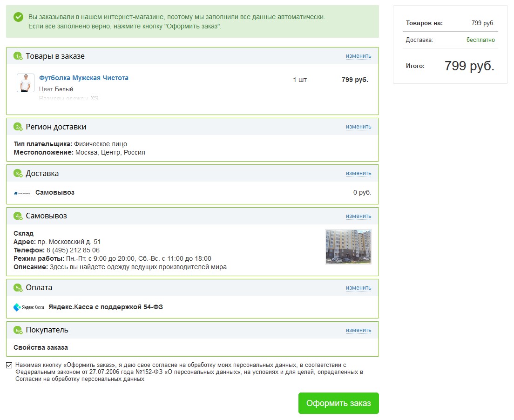This screenshot has height=420, width=514.
Task: Click the Яндекс Касса payment logo
Action: click(29, 307)
